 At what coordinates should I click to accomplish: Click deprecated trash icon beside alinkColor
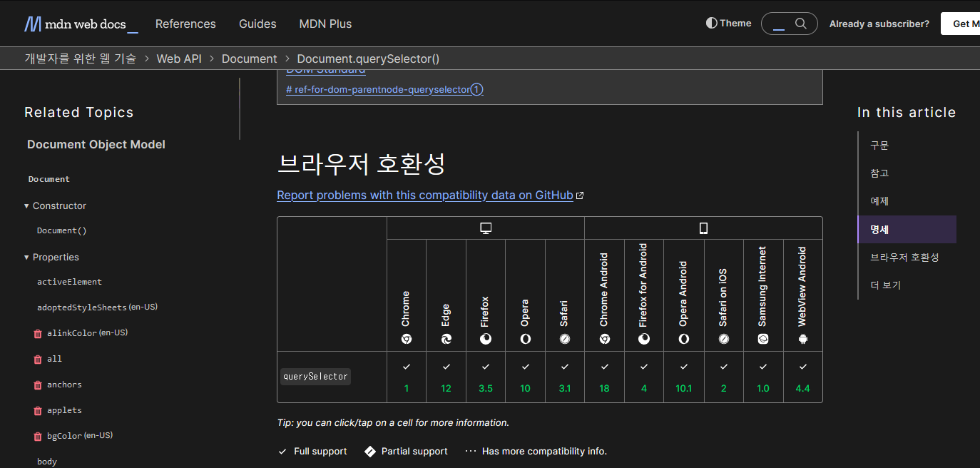tap(38, 333)
